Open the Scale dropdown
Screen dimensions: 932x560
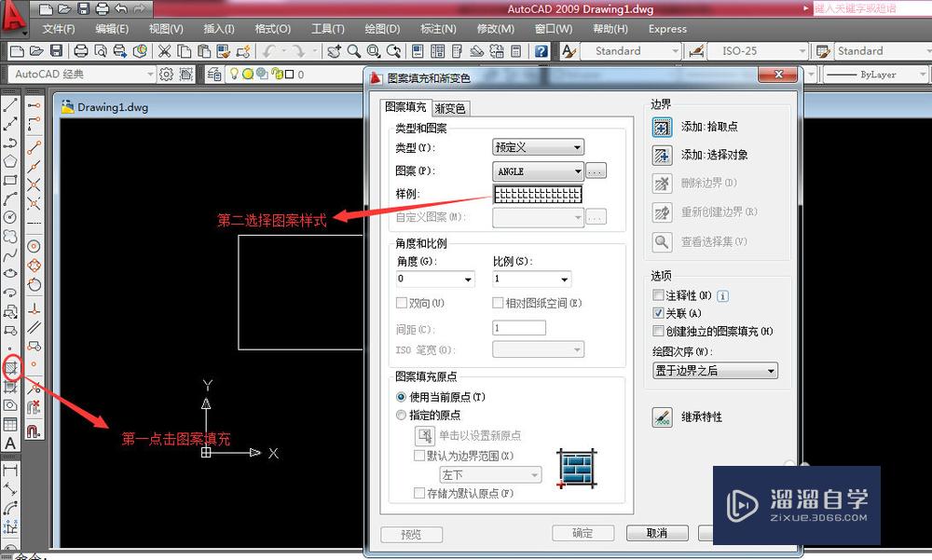(x=531, y=279)
